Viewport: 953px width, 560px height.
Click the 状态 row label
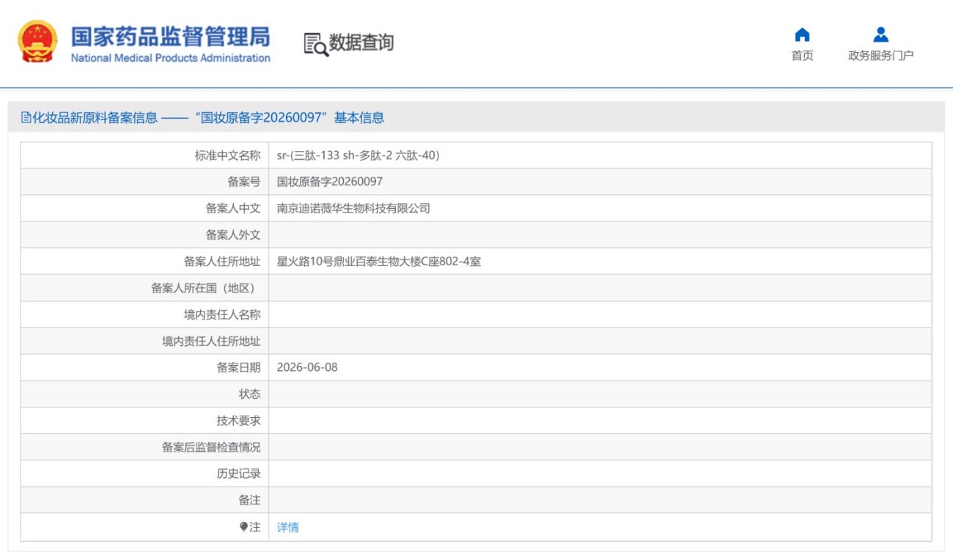click(249, 394)
